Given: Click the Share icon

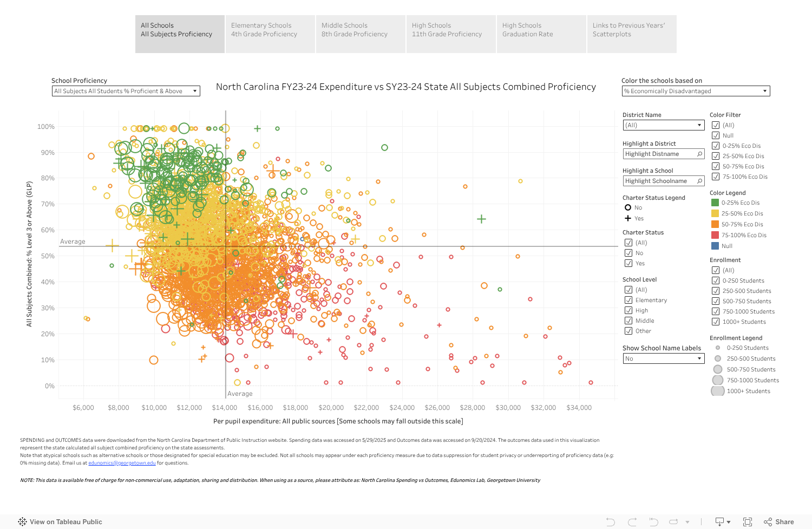Looking at the screenshot, I should point(779,522).
